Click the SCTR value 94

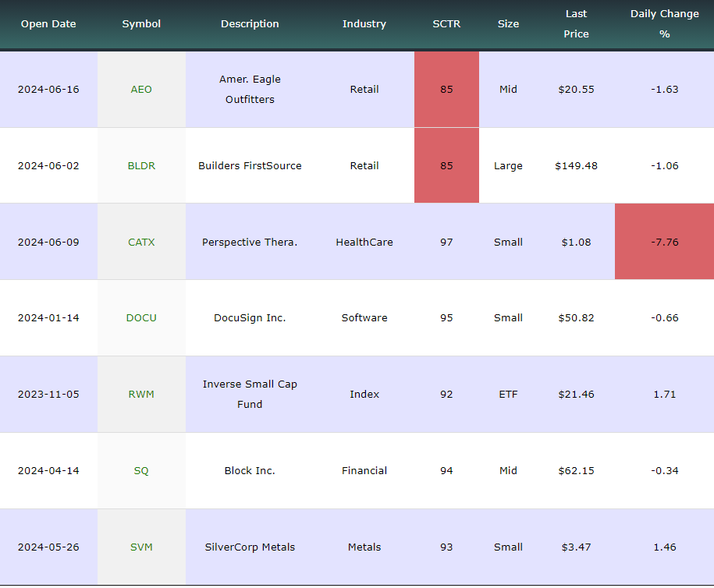446,470
